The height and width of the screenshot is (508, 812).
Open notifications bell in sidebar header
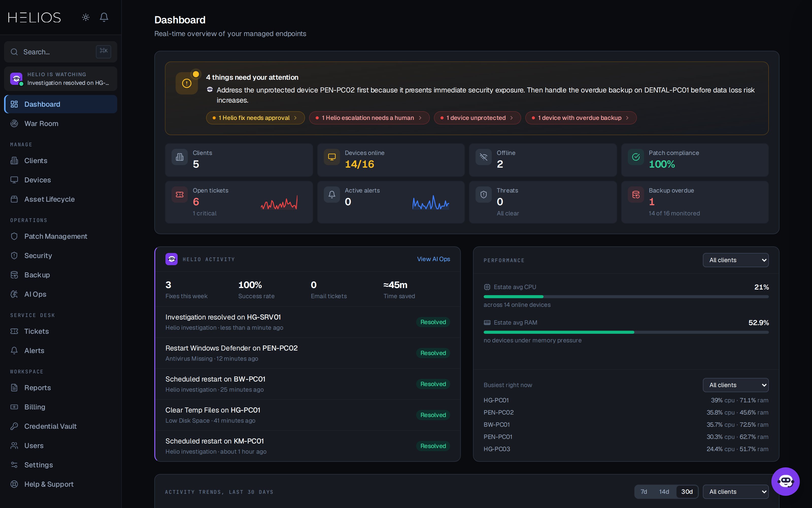pos(104,17)
